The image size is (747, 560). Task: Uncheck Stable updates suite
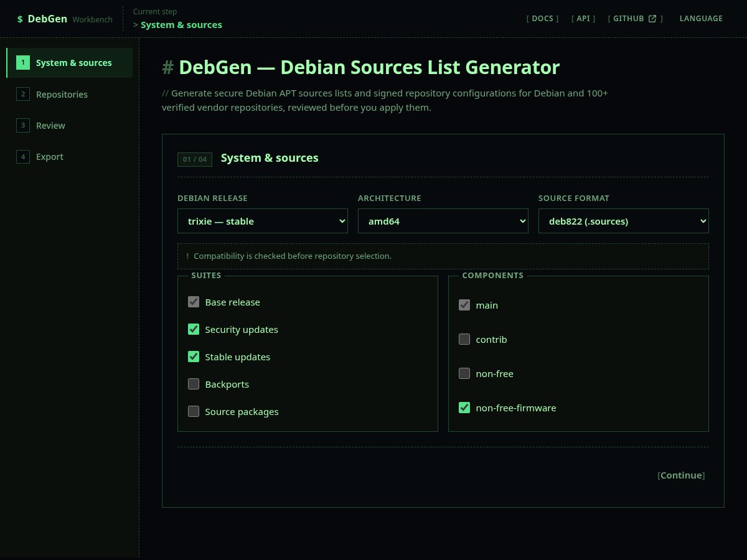(x=194, y=357)
